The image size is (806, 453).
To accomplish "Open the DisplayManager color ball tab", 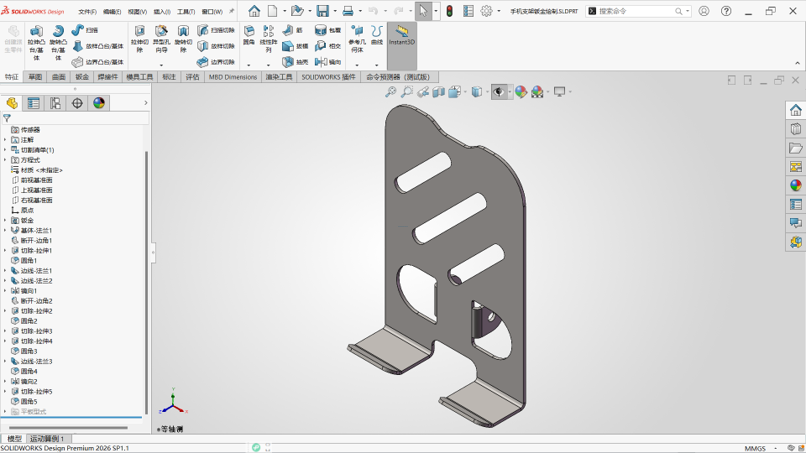I will tap(99, 103).
